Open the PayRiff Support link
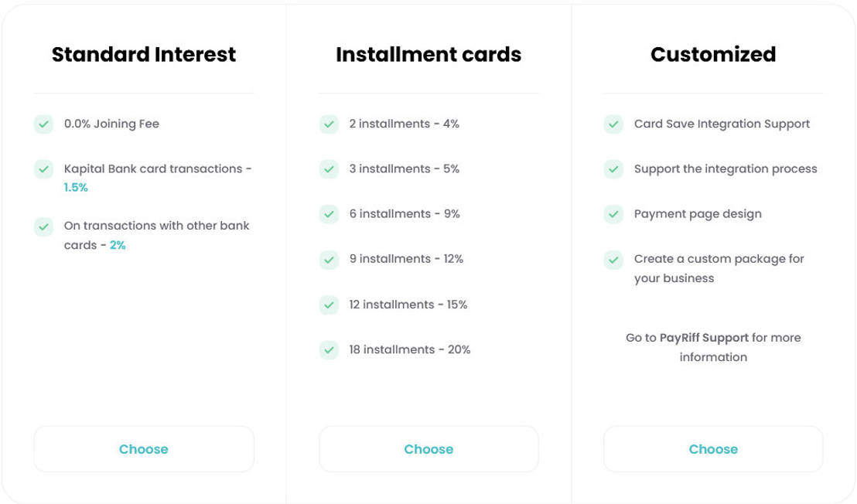This screenshot has height=504, width=857. click(704, 338)
